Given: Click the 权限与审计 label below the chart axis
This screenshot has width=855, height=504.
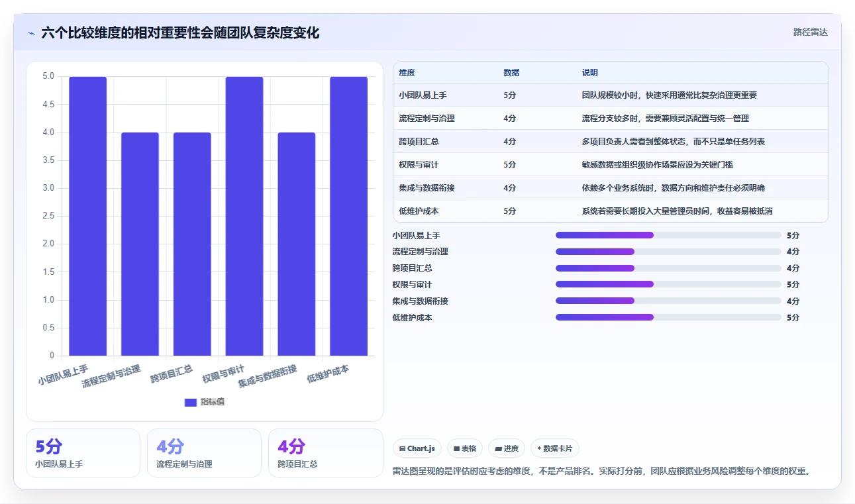Looking at the screenshot, I should point(224,374).
